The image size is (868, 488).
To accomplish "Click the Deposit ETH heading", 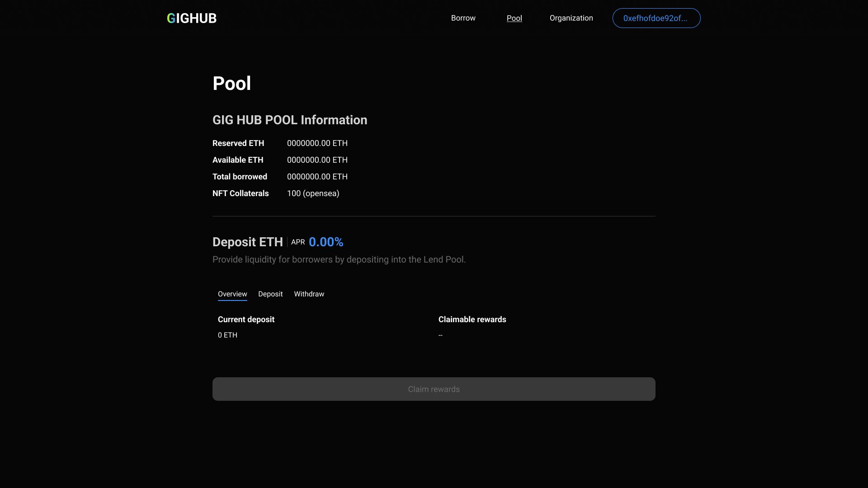I will click(x=247, y=242).
